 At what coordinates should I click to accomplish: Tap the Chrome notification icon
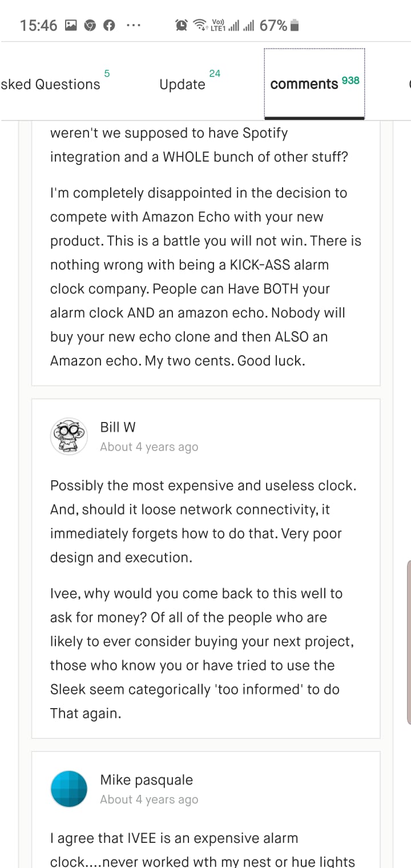pyautogui.click(x=90, y=25)
